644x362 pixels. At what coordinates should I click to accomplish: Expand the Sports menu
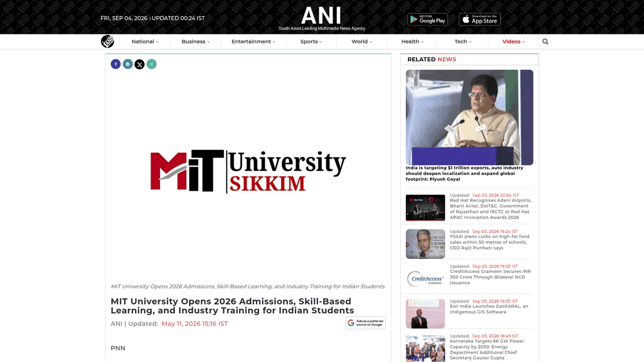[311, 41]
